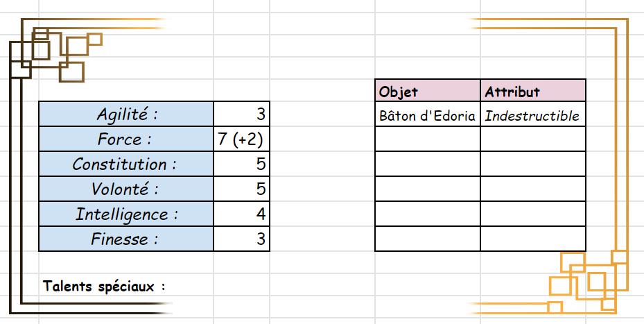Screen dimensions: 644x324
Task: Select the Agilité label cell
Action: tap(126, 114)
